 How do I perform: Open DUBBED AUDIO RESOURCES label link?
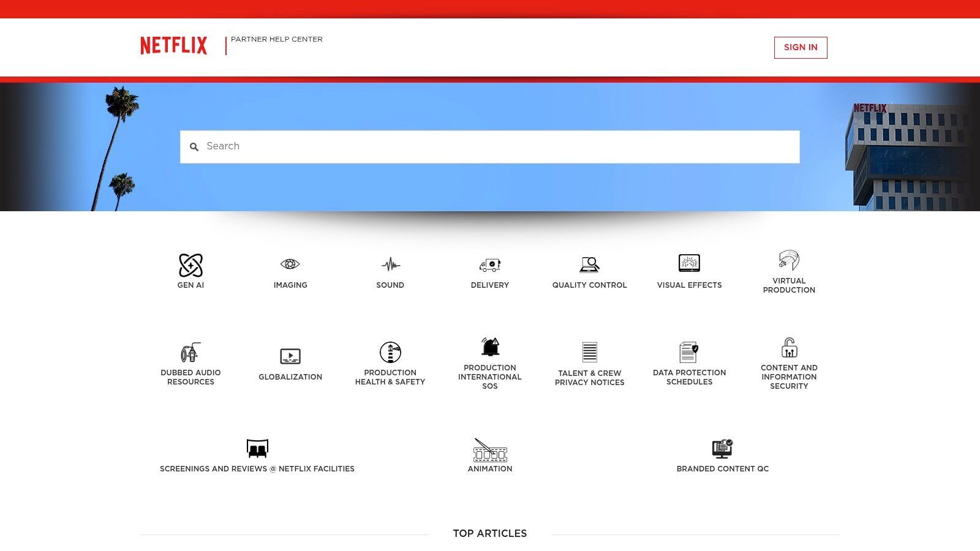coord(190,377)
